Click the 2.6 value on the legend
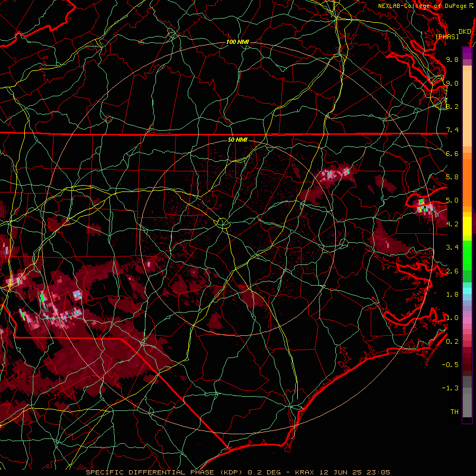The height and width of the screenshot is (476, 476). [452, 271]
